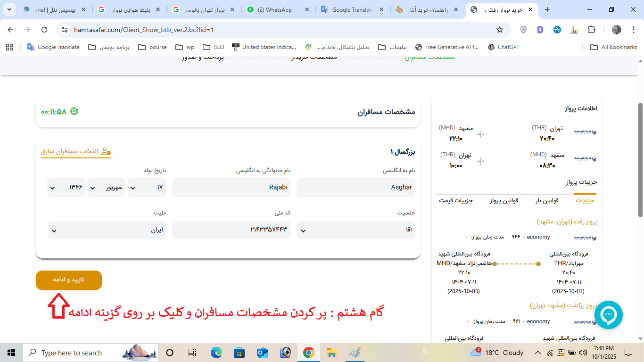
Task: Expand the birth year dropdown ۱۳۶۶
Action: tap(66, 188)
